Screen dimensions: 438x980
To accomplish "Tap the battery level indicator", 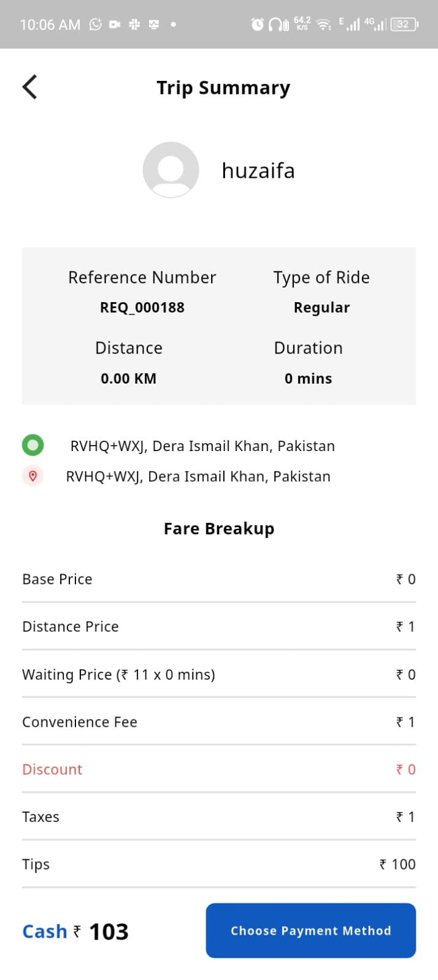I will 404,25.
